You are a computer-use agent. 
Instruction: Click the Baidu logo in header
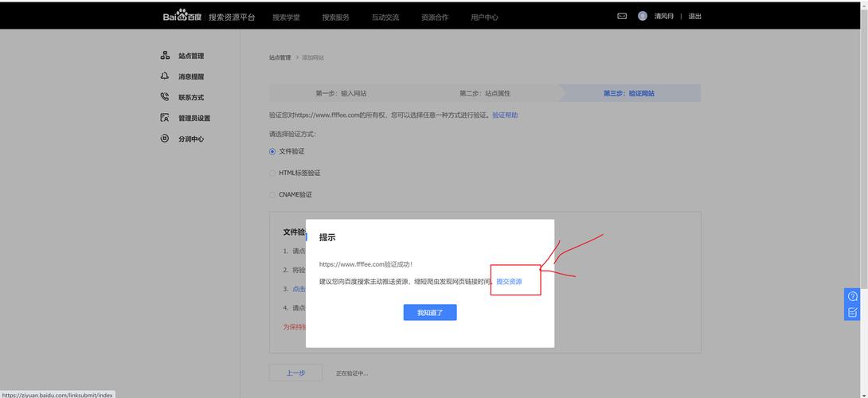(182, 17)
